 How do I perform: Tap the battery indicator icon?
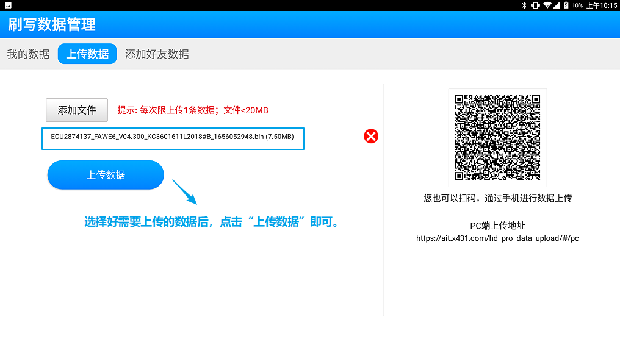[566, 5]
